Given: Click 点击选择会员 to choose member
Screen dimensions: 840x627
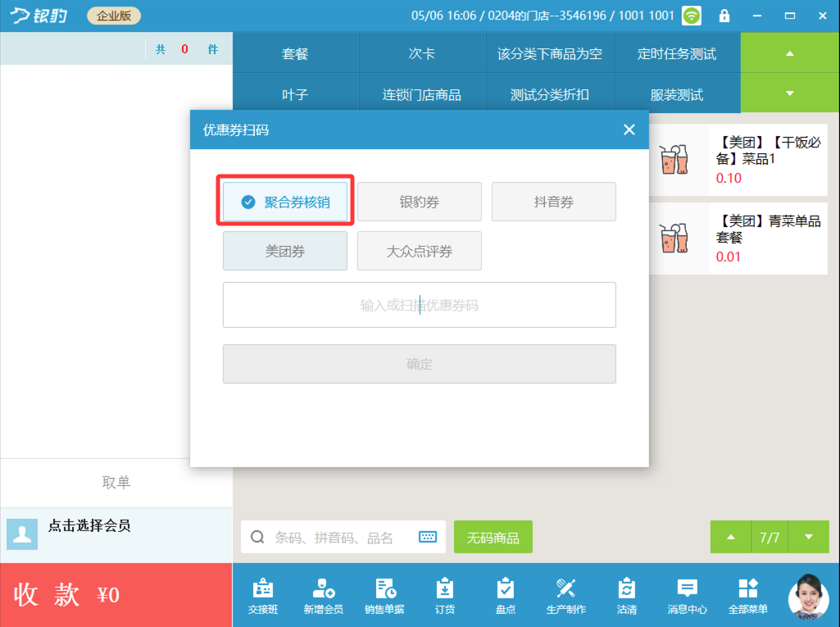Looking at the screenshot, I should pos(89,525).
